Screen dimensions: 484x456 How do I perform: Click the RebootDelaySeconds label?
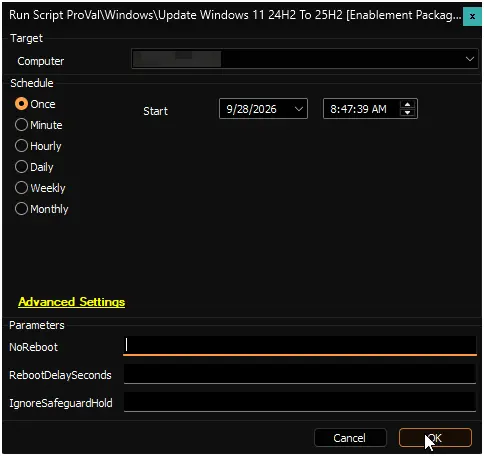click(x=60, y=375)
